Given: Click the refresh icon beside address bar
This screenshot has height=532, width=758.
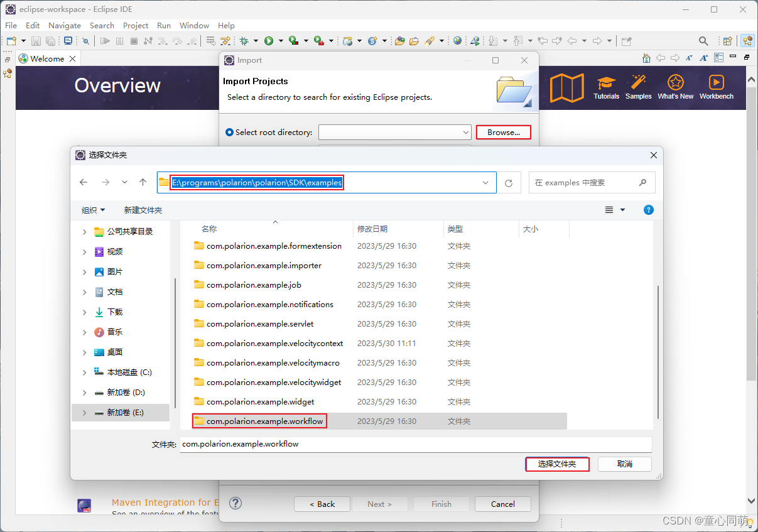Looking at the screenshot, I should coord(509,183).
